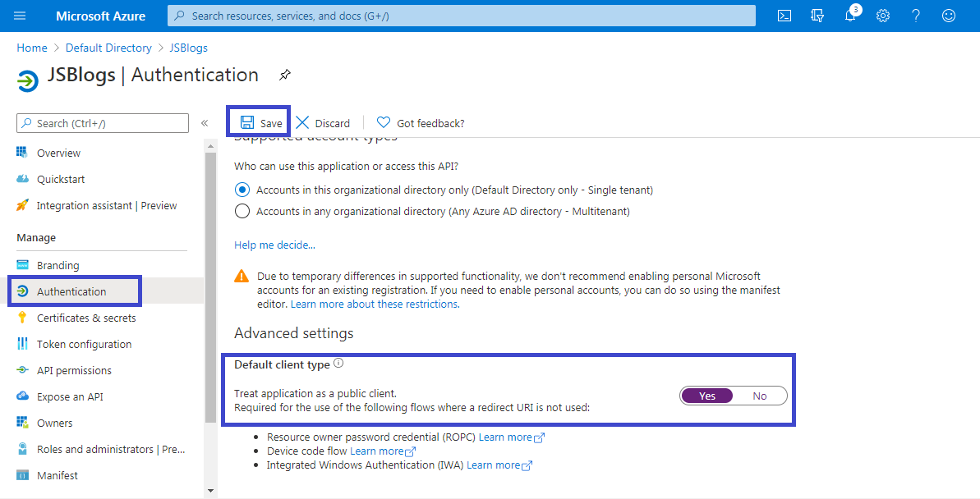Open the Azure portal hamburger menu

pos(20,16)
